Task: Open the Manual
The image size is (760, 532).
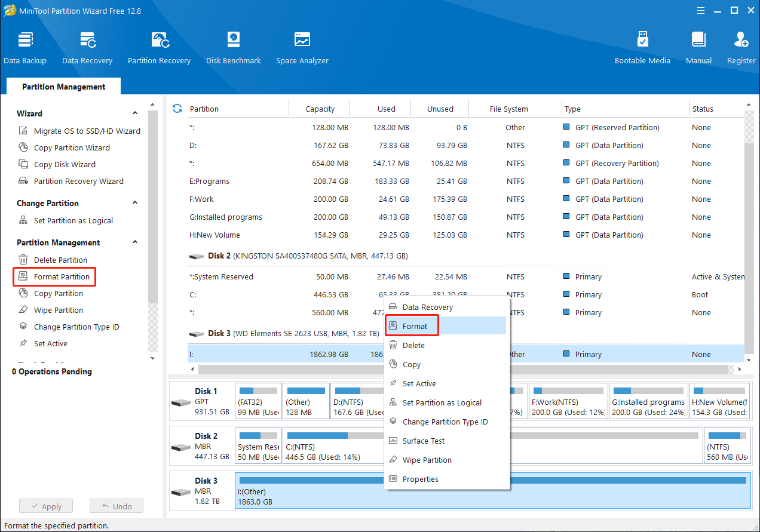Action: point(698,47)
